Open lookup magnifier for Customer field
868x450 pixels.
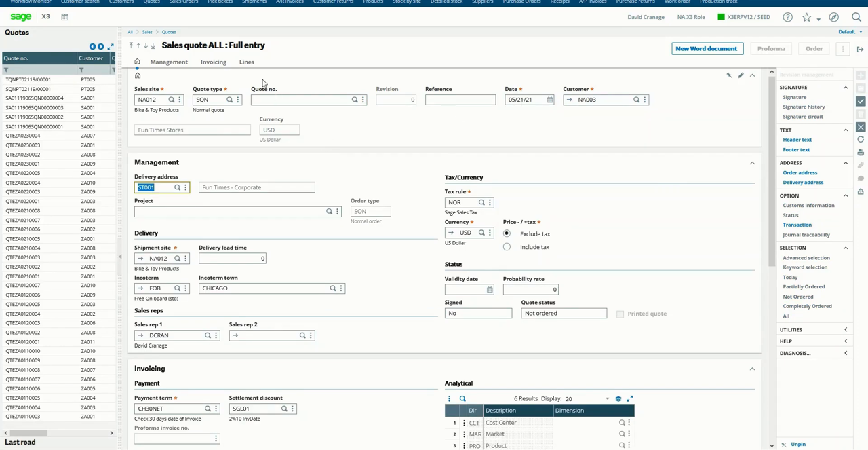point(636,100)
